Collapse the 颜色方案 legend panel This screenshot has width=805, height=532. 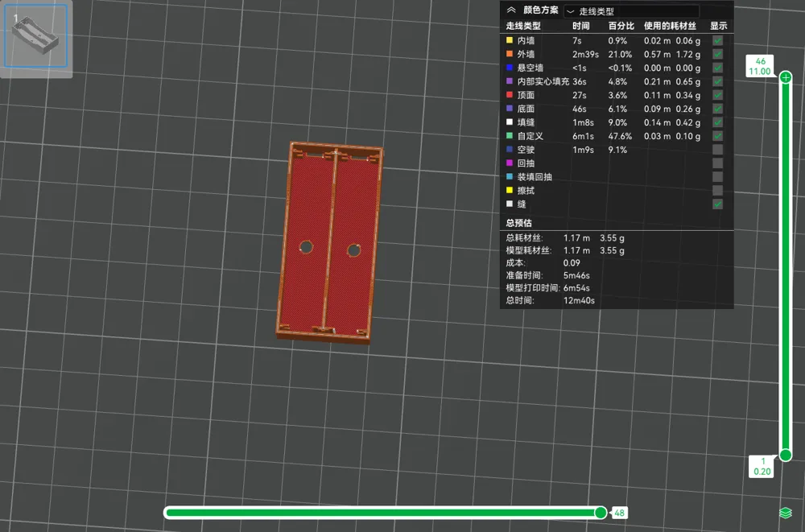pyautogui.click(x=511, y=10)
